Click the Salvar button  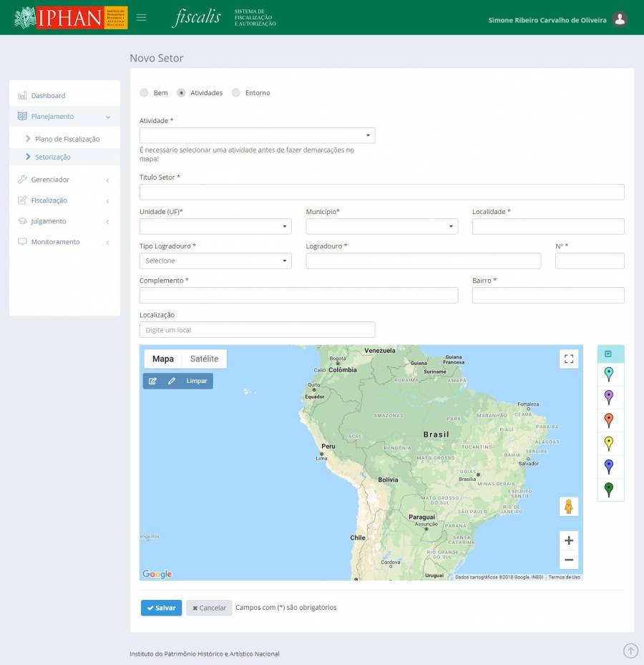coord(161,608)
